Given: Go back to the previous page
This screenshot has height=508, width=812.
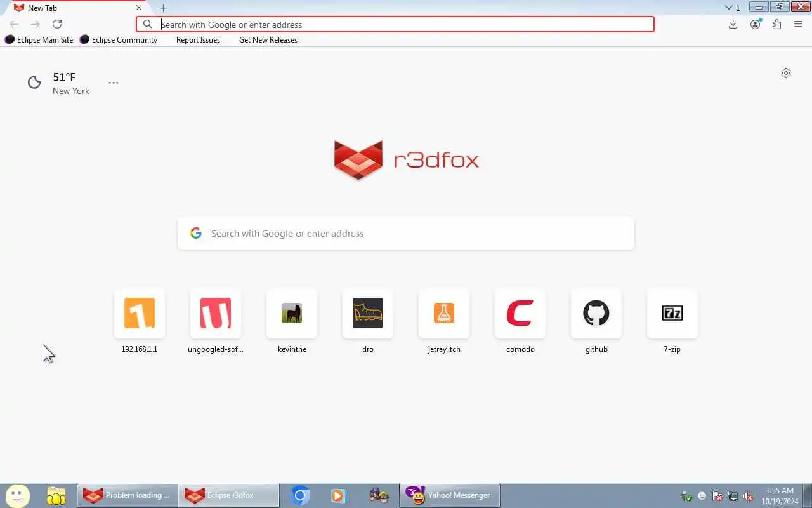Looking at the screenshot, I should pyautogui.click(x=14, y=24).
